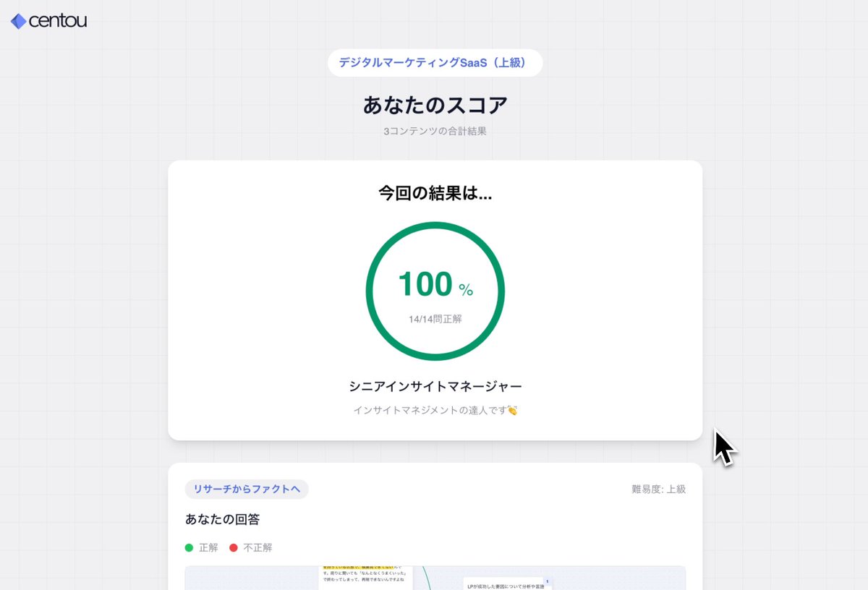Click the LPが成功した要因 note card
Screen dimensions: 868x590
click(x=508, y=583)
